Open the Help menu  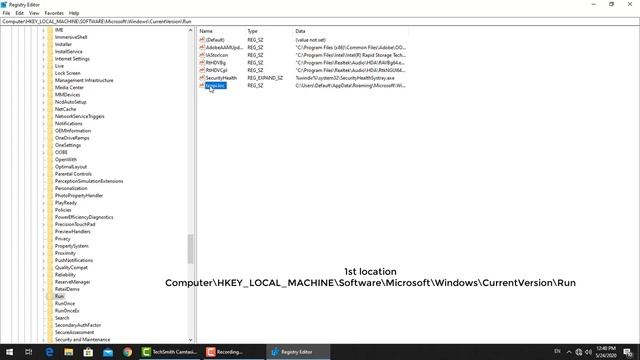(x=74, y=13)
